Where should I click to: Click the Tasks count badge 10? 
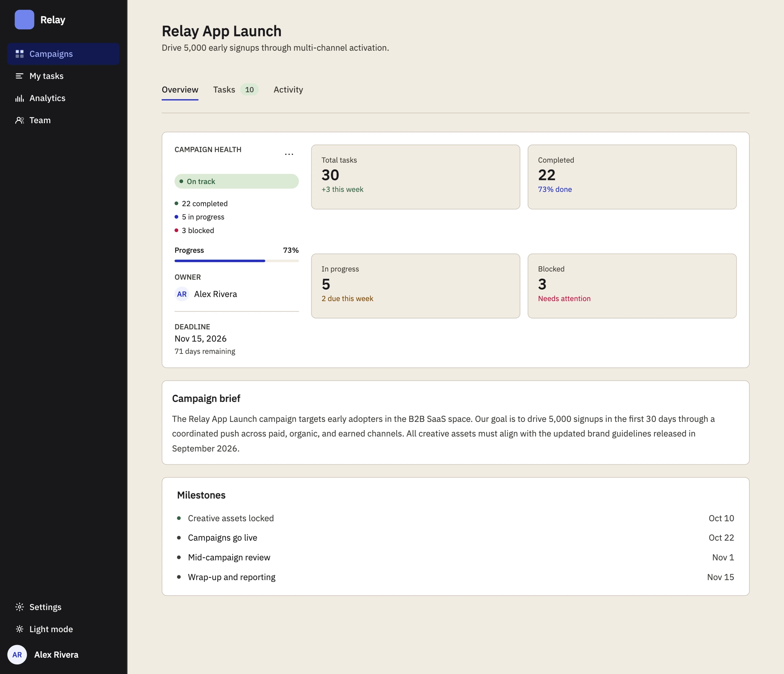pyautogui.click(x=249, y=89)
